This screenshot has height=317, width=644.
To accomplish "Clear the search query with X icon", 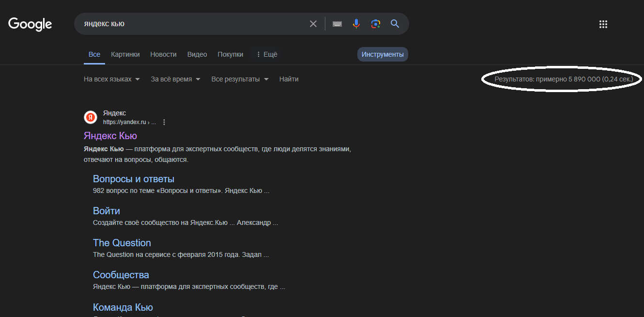I will (313, 24).
